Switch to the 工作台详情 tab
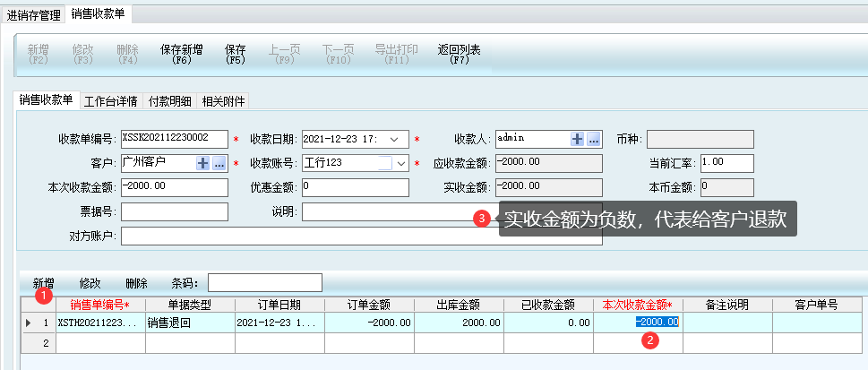868x370 pixels. tap(110, 101)
